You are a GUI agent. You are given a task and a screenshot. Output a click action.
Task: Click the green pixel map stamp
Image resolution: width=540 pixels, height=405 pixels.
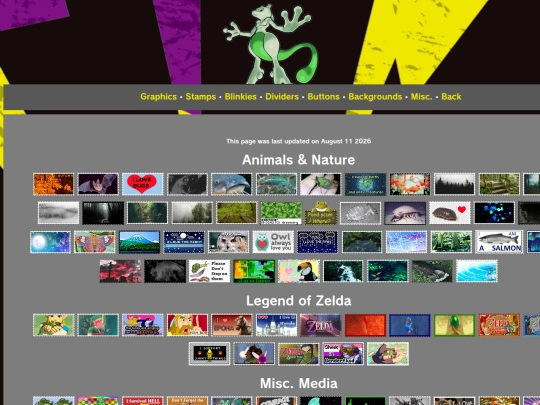coord(254,271)
